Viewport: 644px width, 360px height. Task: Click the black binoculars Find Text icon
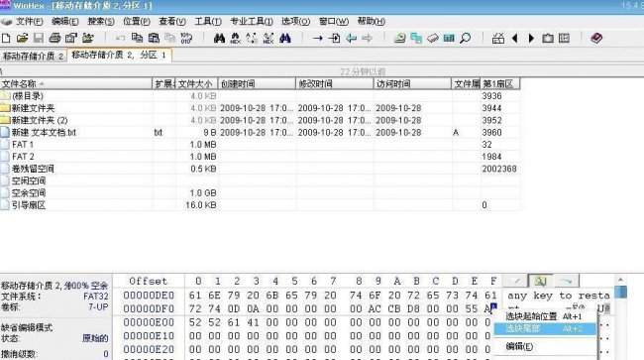point(219,39)
